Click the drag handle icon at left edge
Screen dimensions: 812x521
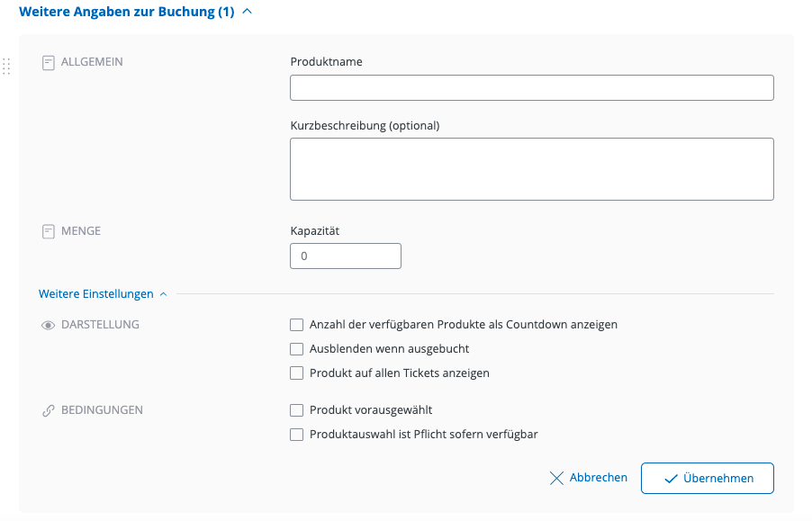click(x=6, y=67)
